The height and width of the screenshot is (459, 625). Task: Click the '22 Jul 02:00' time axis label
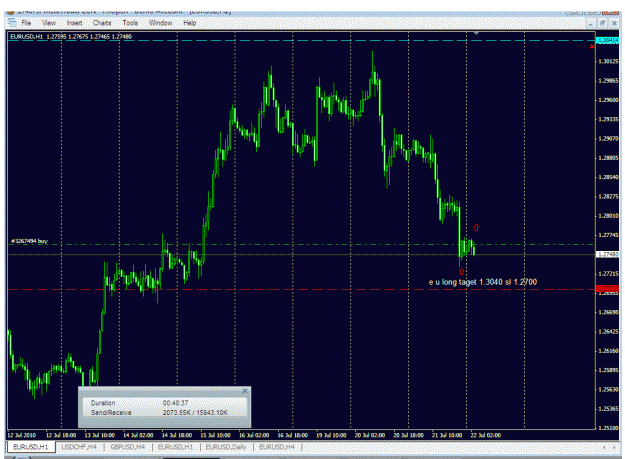pos(485,435)
